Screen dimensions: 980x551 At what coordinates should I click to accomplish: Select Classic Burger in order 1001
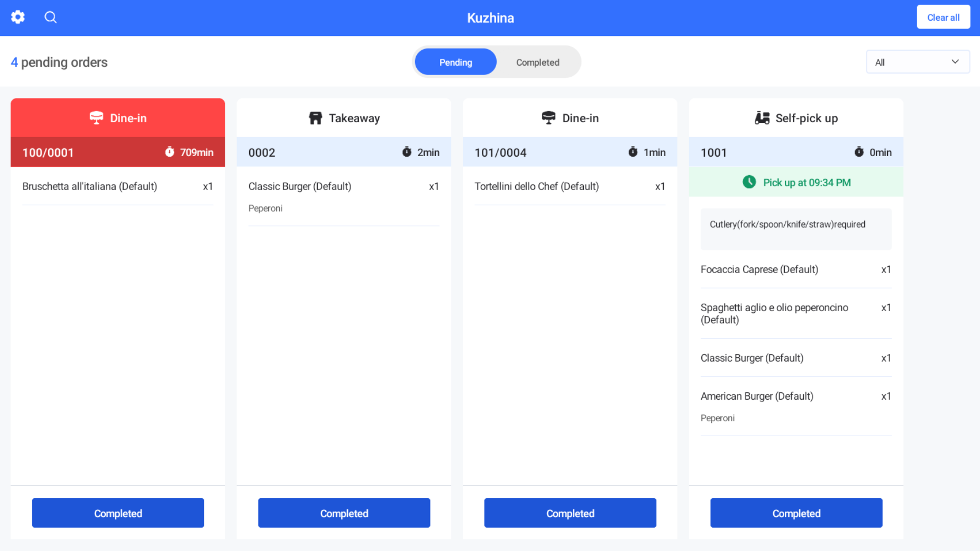[796, 358]
